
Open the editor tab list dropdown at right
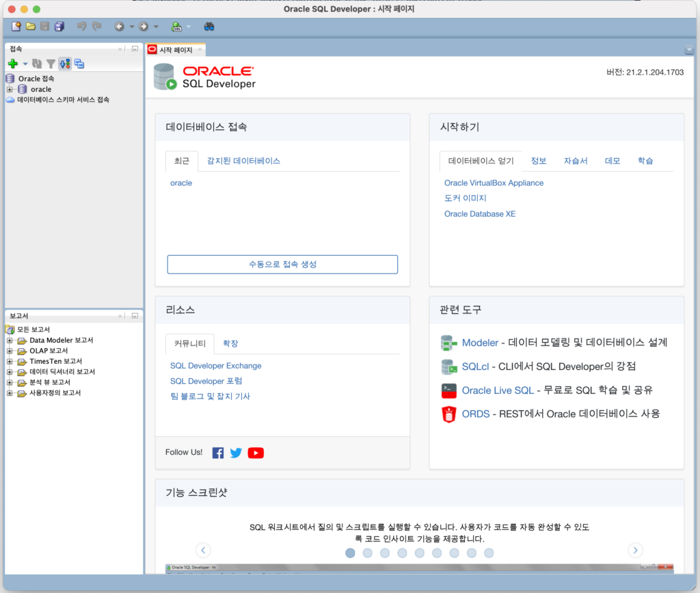(x=689, y=50)
